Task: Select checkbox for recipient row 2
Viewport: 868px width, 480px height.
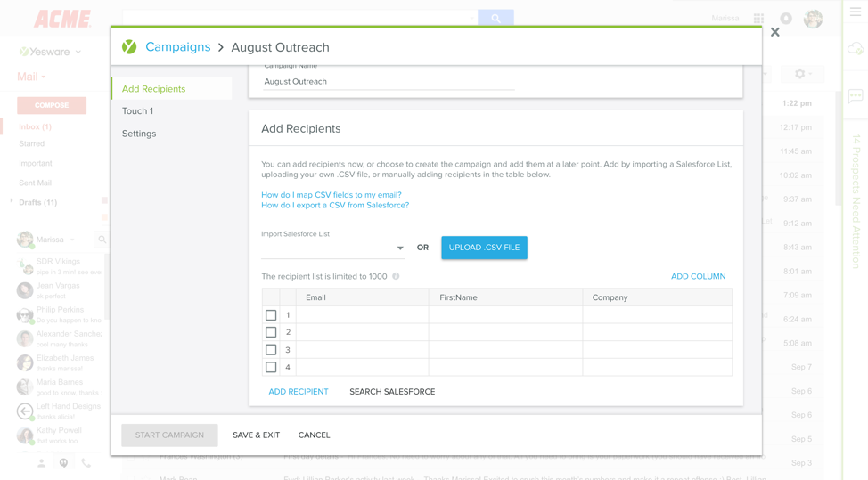Action: pyautogui.click(x=271, y=332)
